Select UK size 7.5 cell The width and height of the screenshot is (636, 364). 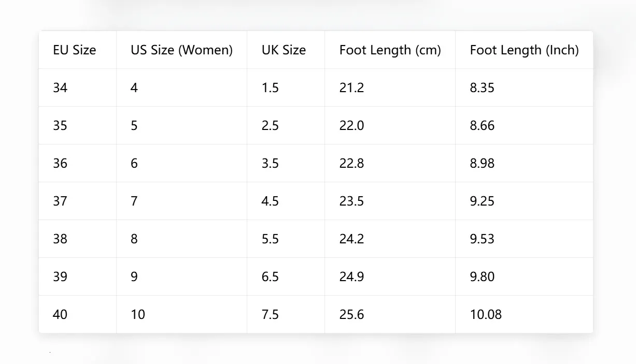286,314
